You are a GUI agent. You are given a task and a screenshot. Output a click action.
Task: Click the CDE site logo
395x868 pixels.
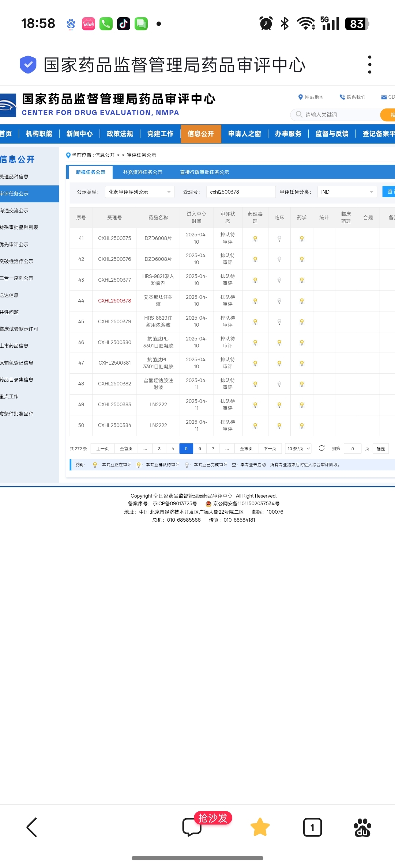[8, 105]
